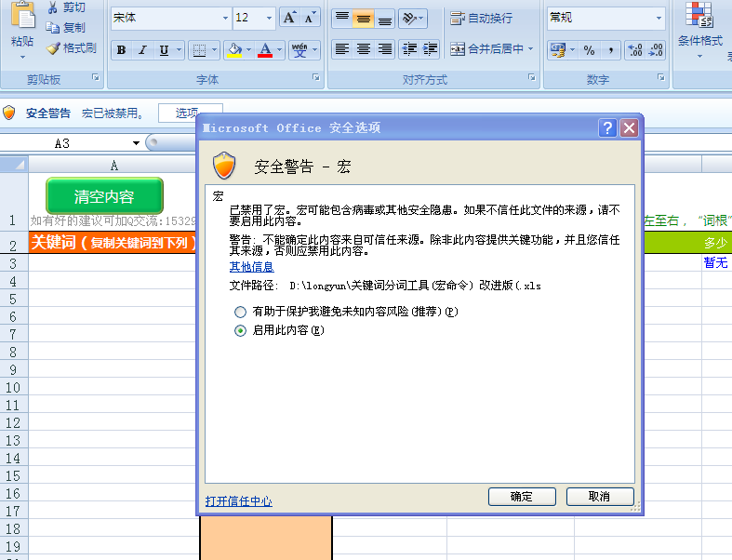Open Font group dialog launcher
The height and width of the screenshot is (560, 732).
[x=316, y=77]
